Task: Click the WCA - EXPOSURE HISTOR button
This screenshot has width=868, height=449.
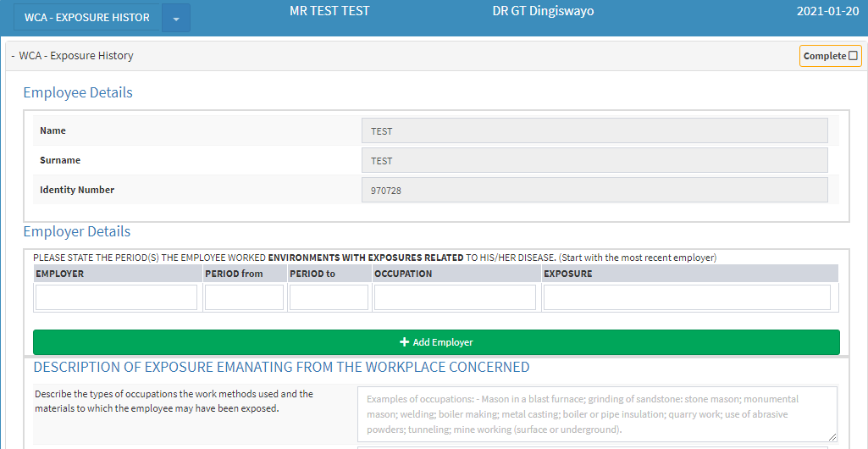Action: coord(87,18)
